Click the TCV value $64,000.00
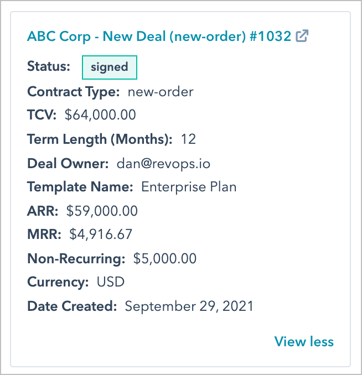The height and width of the screenshot is (375, 362). (x=100, y=115)
